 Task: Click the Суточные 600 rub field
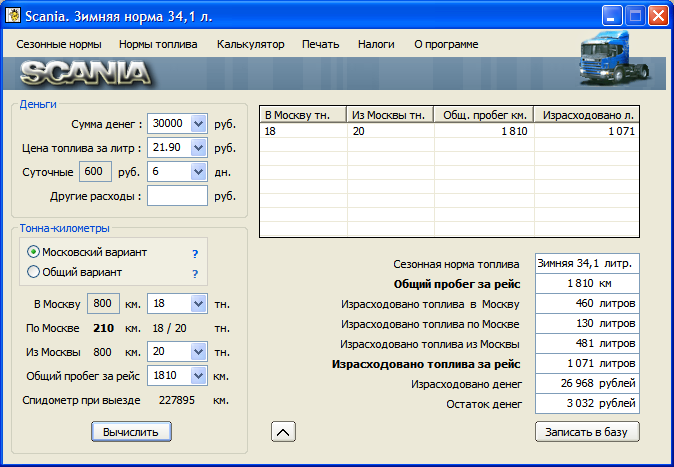pos(95,172)
